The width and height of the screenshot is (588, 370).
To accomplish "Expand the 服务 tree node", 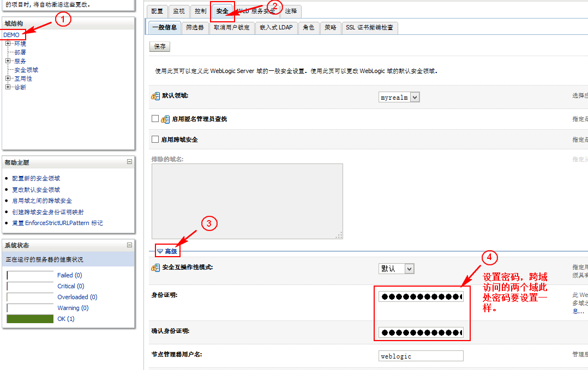I will [x=8, y=61].
